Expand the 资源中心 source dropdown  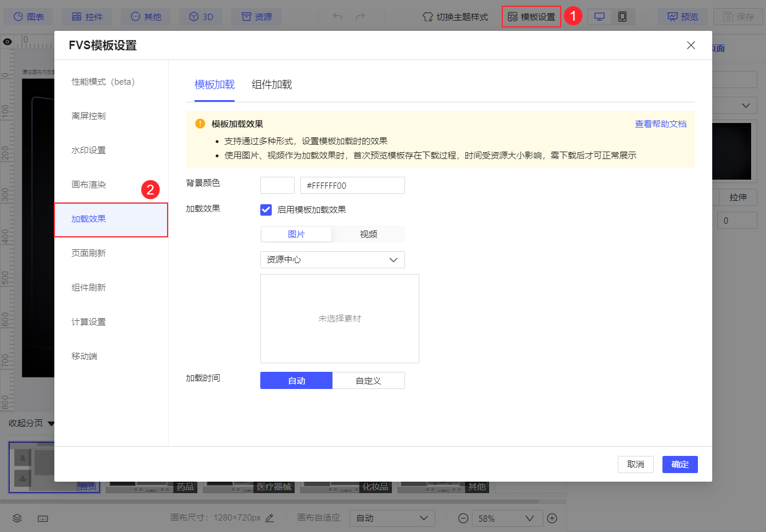coord(332,260)
